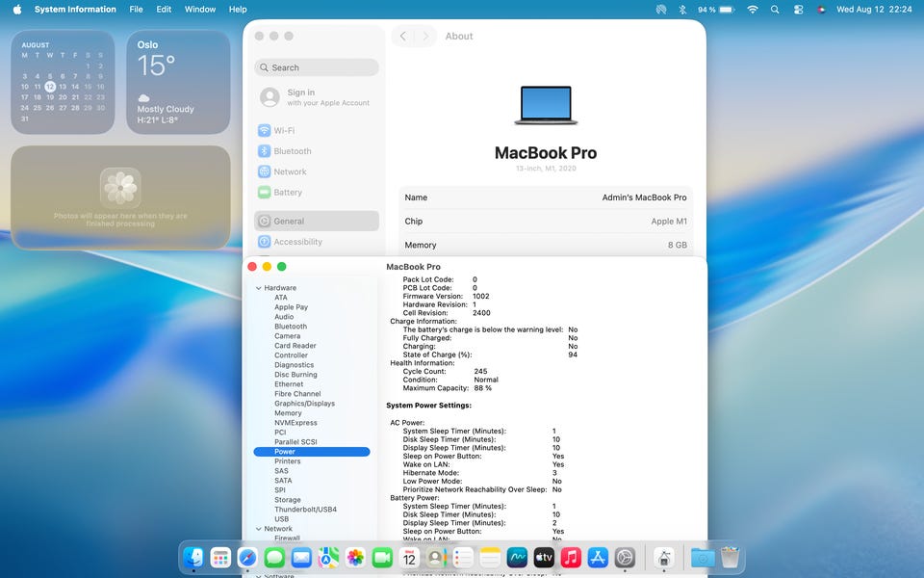Select Storage in Hardware list
This screenshot has height=578, width=924.
click(x=288, y=500)
